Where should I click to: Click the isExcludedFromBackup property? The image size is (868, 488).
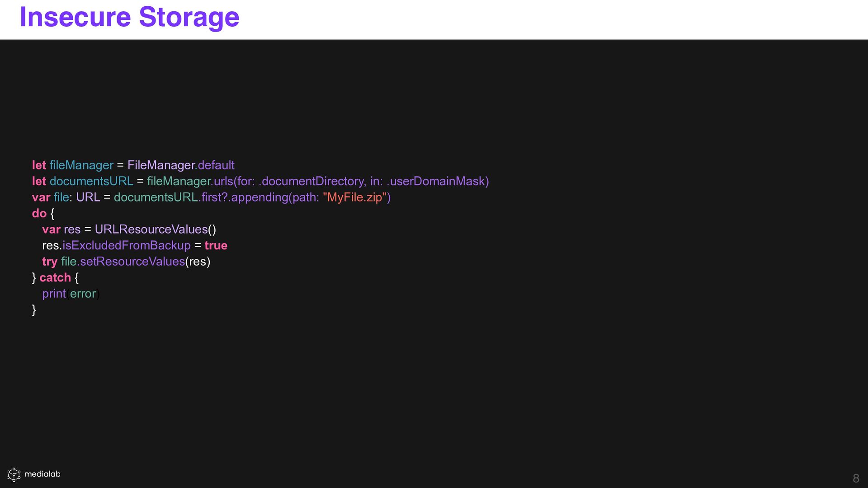click(126, 245)
